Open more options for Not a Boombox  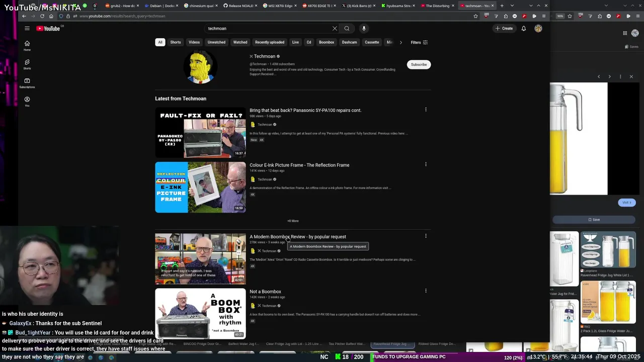(x=426, y=291)
